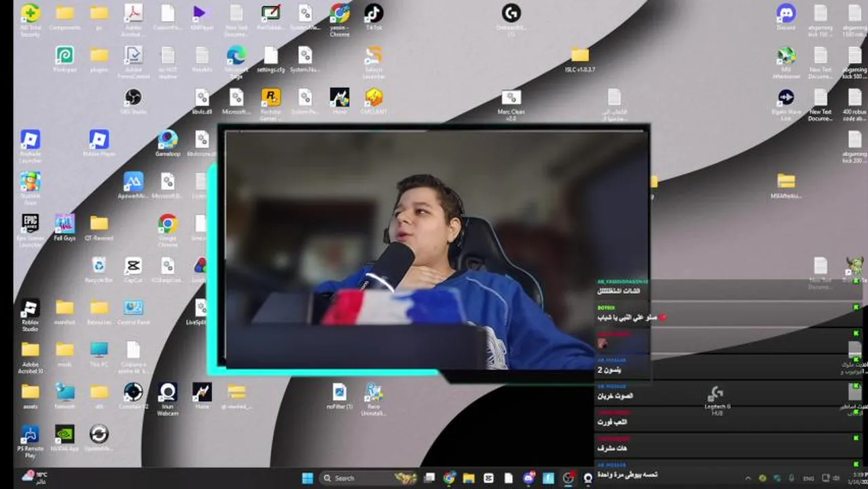The width and height of the screenshot is (868, 489).
Task: Open 360 Total Security desktop shortcut
Action: (30, 18)
